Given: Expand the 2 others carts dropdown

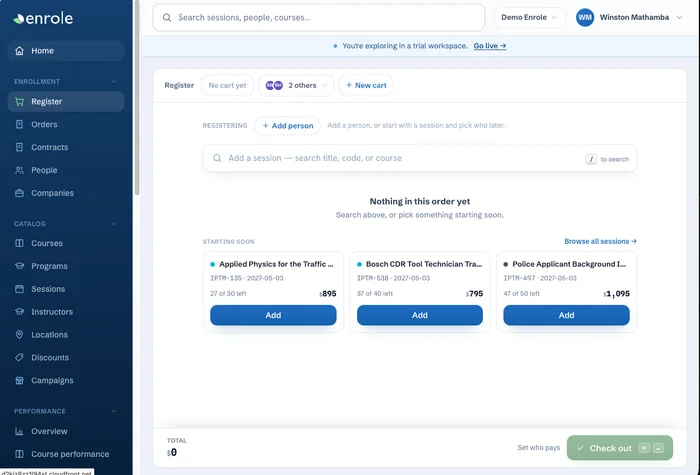Looking at the screenshot, I should point(296,86).
